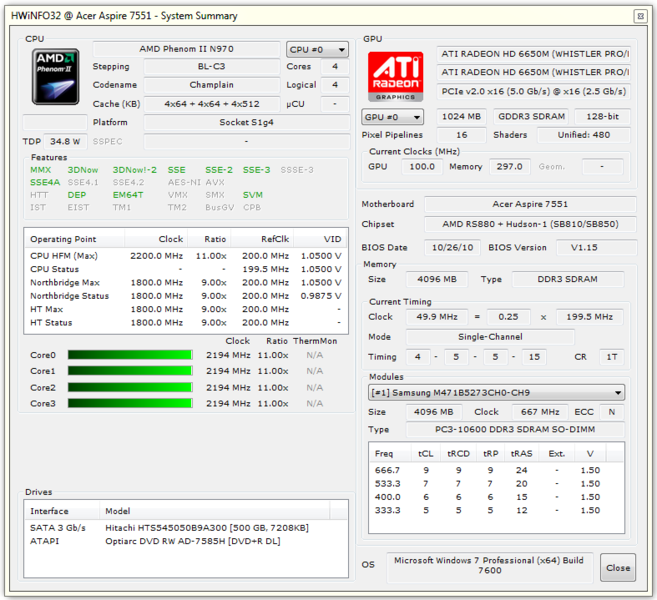The height and width of the screenshot is (600, 657).
Task: Open the GPU #0 selector dropdown
Action: pyautogui.click(x=392, y=117)
